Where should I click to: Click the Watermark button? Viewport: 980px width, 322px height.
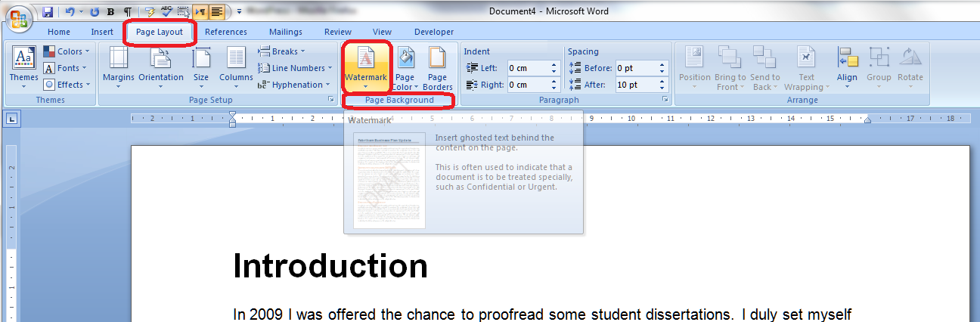(365, 67)
